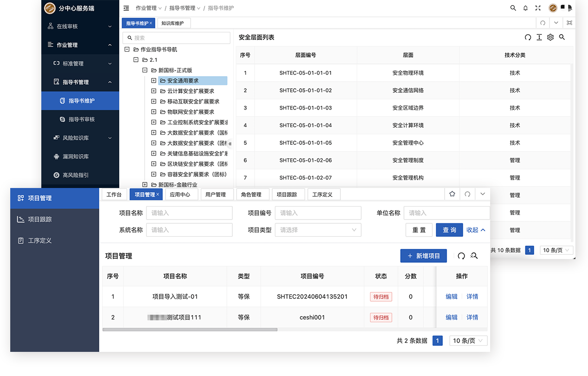The height and width of the screenshot is (376, 588).
Task: Expand 风险知识库 sidebar menu
Action: click(80, 138)
